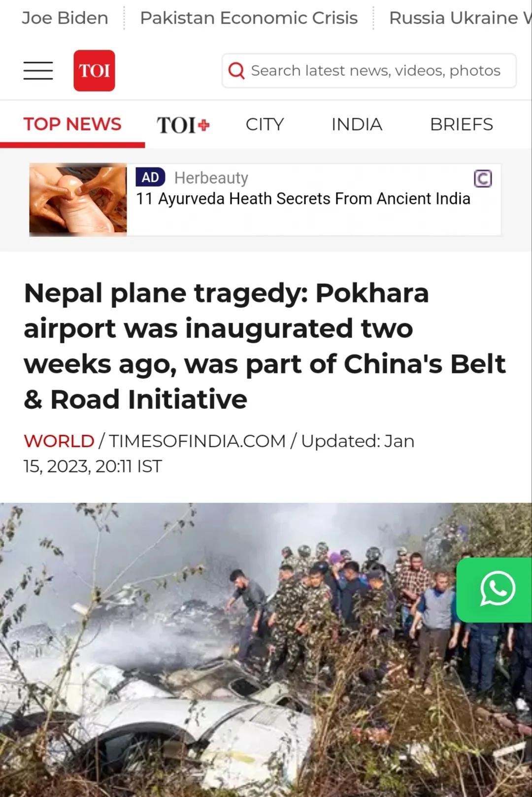532x797 pixels.
Task: Tap the Nepal plane tragedy headline
Action: 265,346
